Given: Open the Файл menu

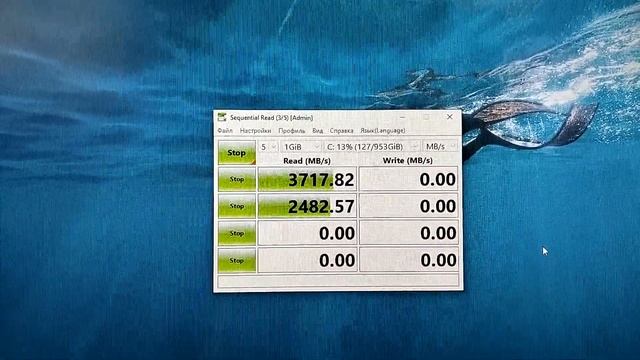Looking at the screenshot, I should coord(225,131).
